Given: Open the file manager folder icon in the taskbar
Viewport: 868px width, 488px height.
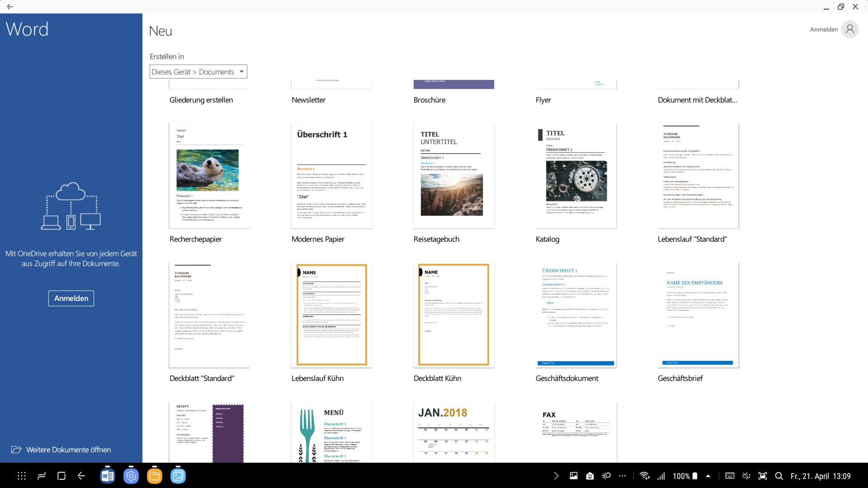Looking at the screenshot, I should [155, 476].
